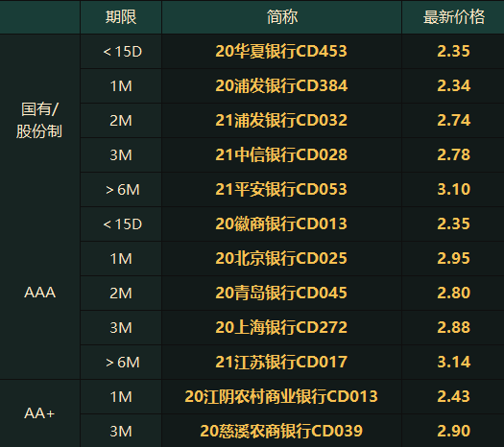
Task: Click price 2.34 for 20浦发银行CD384
Action: click(x=453, y=85)
